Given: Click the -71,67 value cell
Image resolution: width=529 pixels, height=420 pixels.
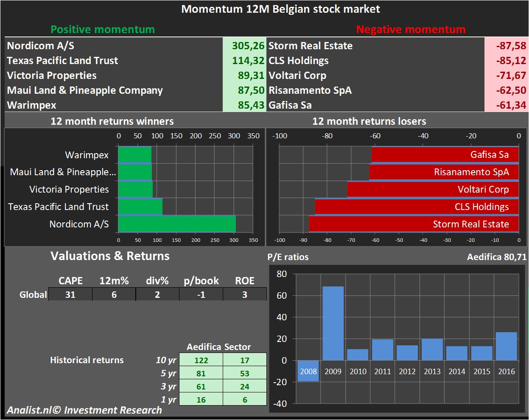Looking at the screenshot, I should point(506,75).
